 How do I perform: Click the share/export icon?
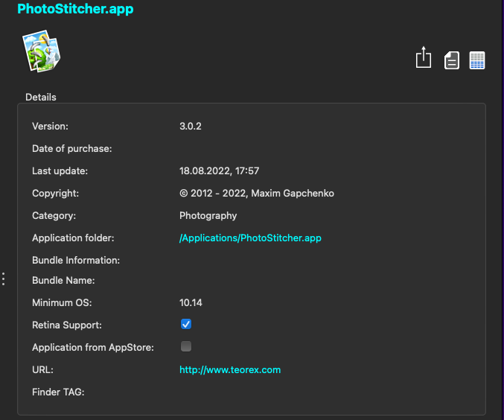point(424,57)
